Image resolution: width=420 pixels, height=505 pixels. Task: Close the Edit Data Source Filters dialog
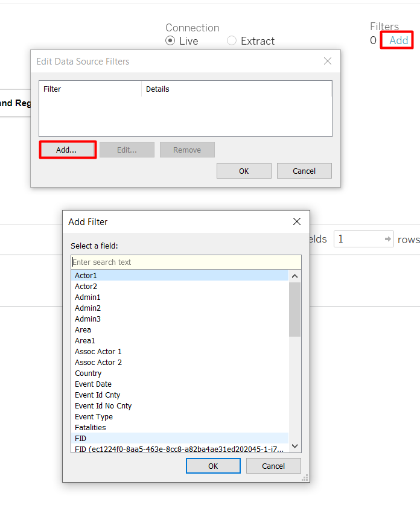coord(328,61)
